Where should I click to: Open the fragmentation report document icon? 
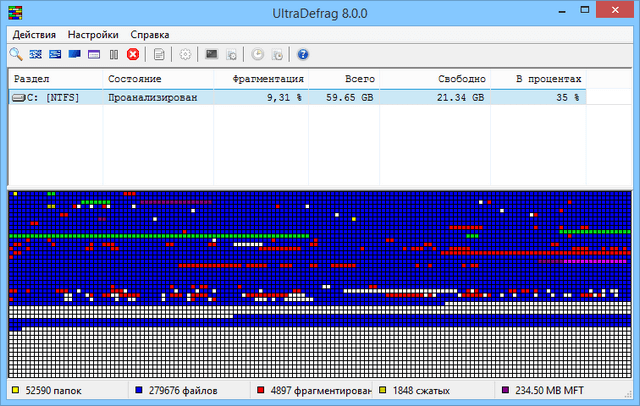(x=159, y=54)
